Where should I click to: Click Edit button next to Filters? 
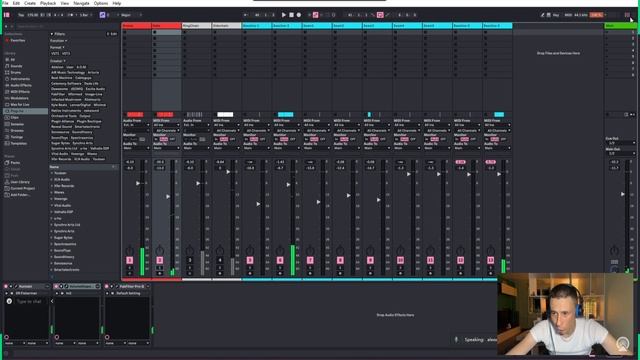(112, 34)
